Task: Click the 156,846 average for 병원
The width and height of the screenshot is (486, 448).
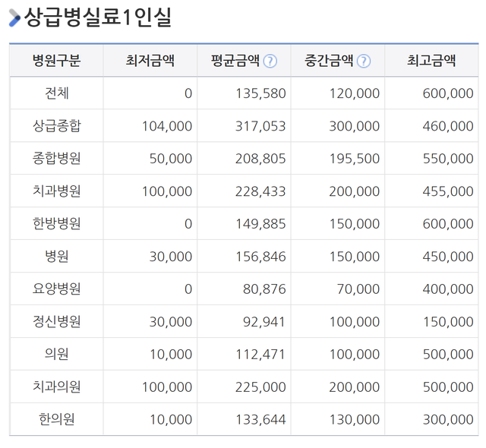Action: [260, 257]
